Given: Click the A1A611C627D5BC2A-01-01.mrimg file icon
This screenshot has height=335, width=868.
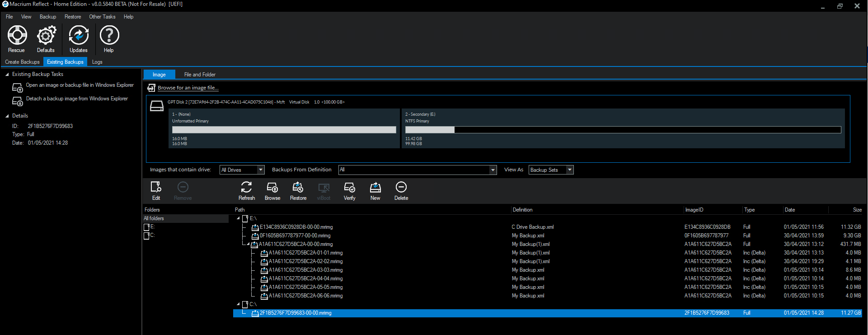Looking at the screenshot, I should click(264, 253).
